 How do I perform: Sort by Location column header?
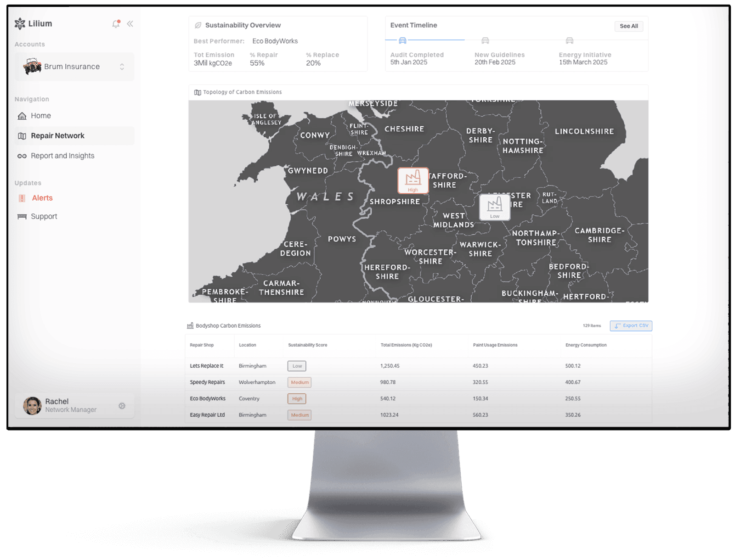click(x=248, y=345)
